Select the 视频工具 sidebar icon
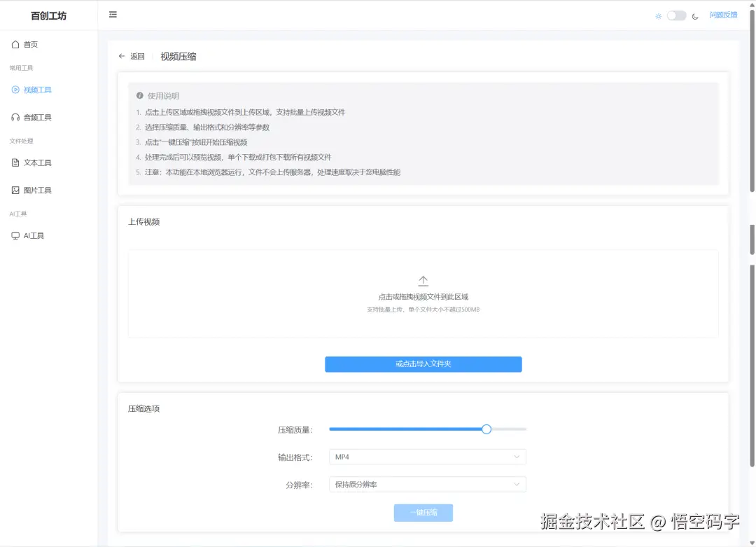This screenshot has height=547, width=756. [x=16, y=90]
